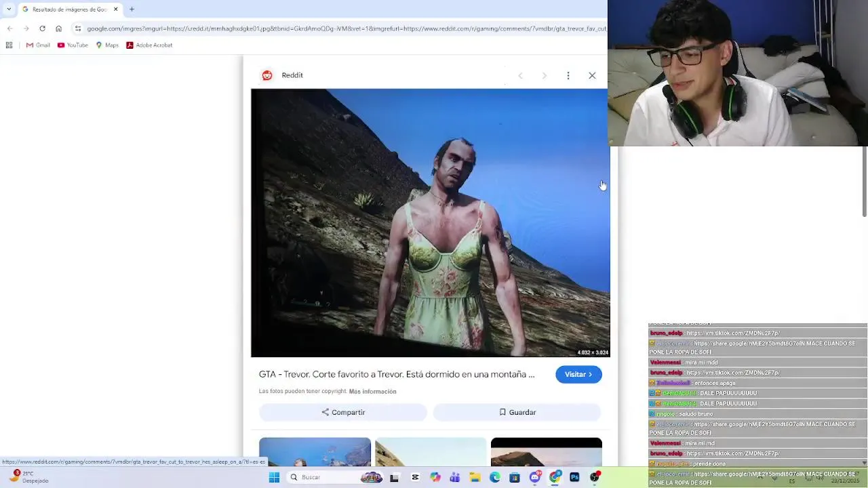
Task: Open the Gmail bookmark
Action: pyautogui.click(x=38, y=45)
